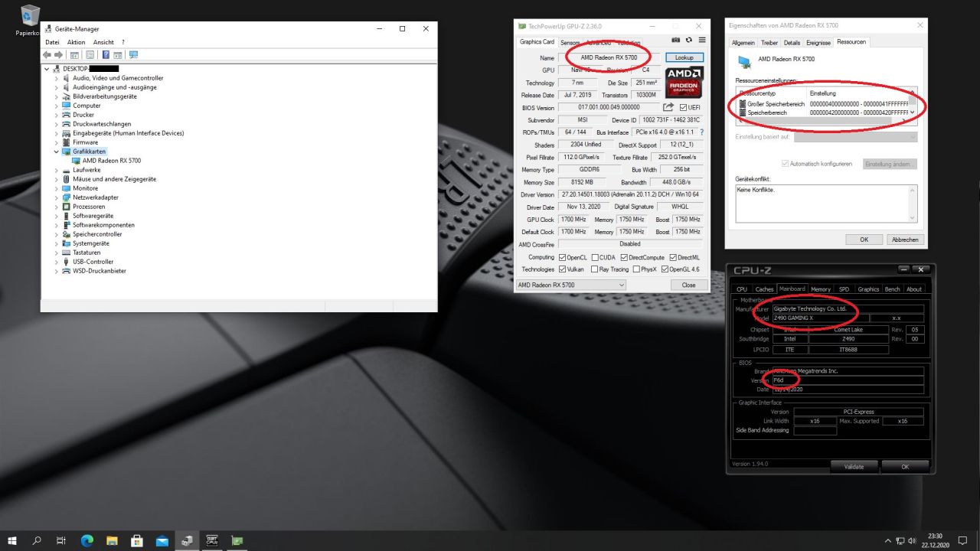Toggle the OpenGL 4.6 checkbox in GPU-Z
Image resolution: width=980 pixels, height=551 pixels.
tap(665, 269)
